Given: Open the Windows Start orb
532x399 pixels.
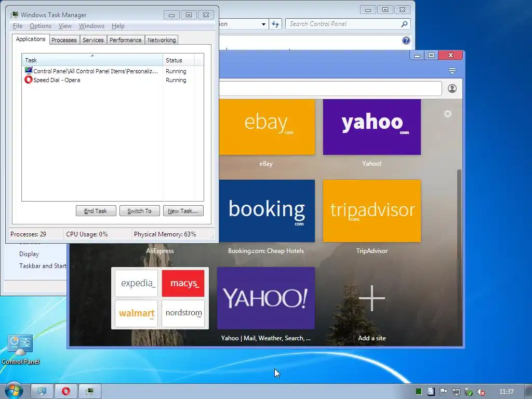Looking at the screenshot, I should (14, 391).
